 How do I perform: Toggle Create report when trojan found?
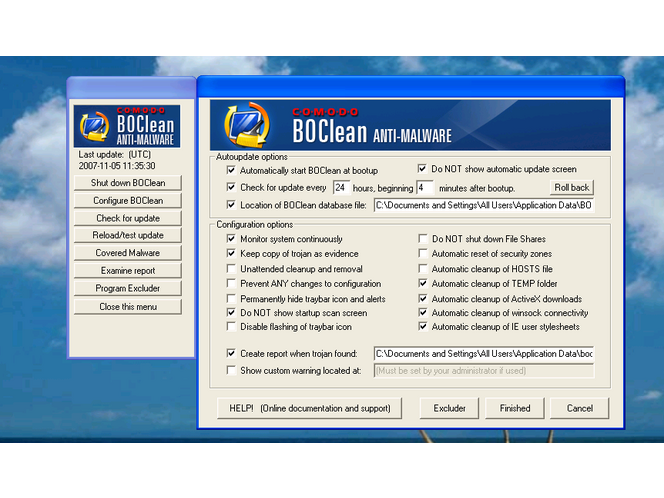pyautogui.click(x=231, y=353)
